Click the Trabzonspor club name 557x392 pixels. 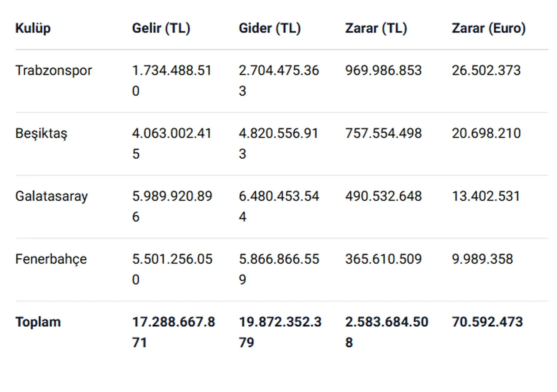(54, 70)
